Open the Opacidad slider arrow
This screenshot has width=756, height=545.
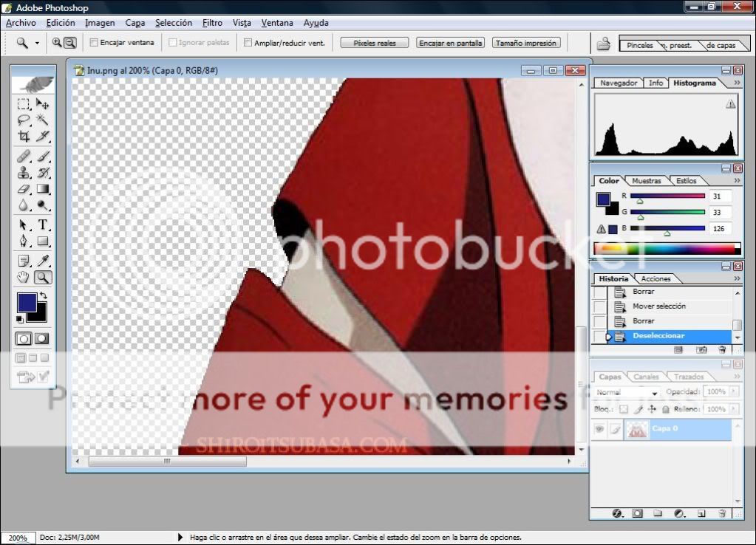coord(733,392)
